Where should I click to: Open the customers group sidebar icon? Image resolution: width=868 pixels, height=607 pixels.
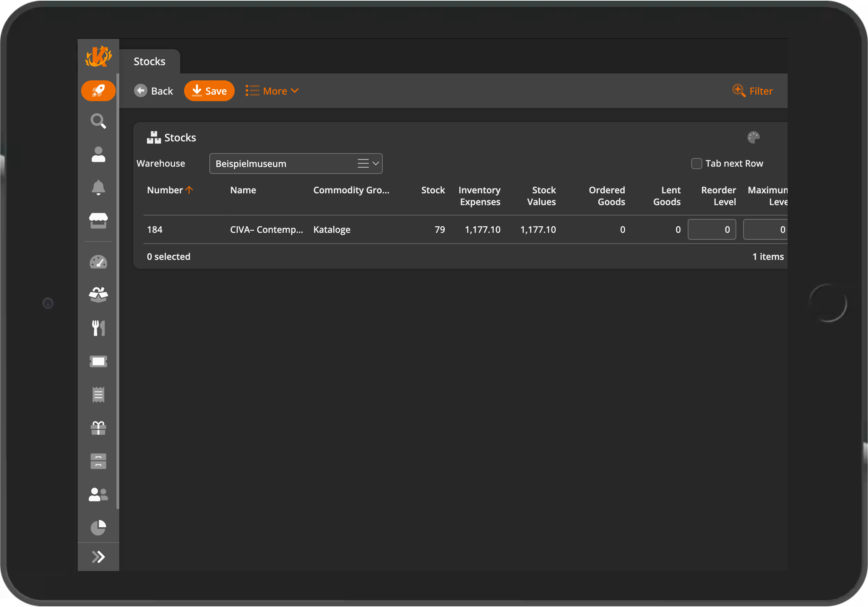[98, 494]
